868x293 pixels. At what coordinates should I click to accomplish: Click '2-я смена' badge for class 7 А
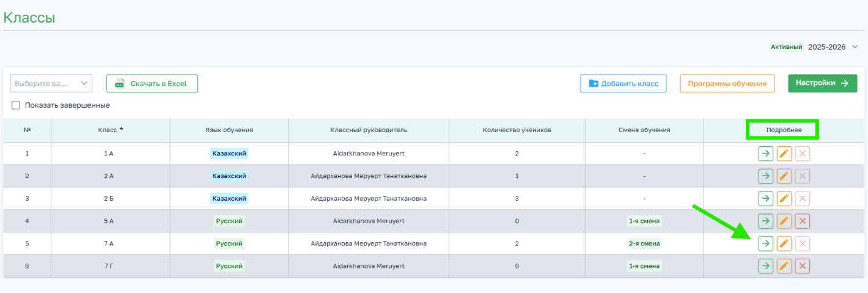click(x=644, y=243)
